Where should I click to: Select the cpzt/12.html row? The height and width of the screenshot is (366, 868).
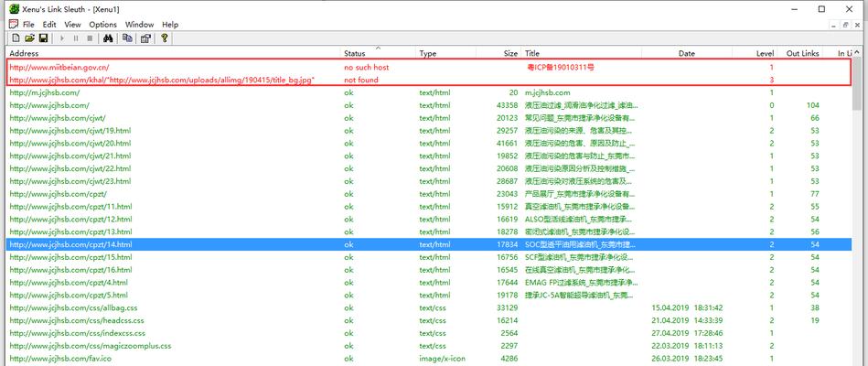429,219
